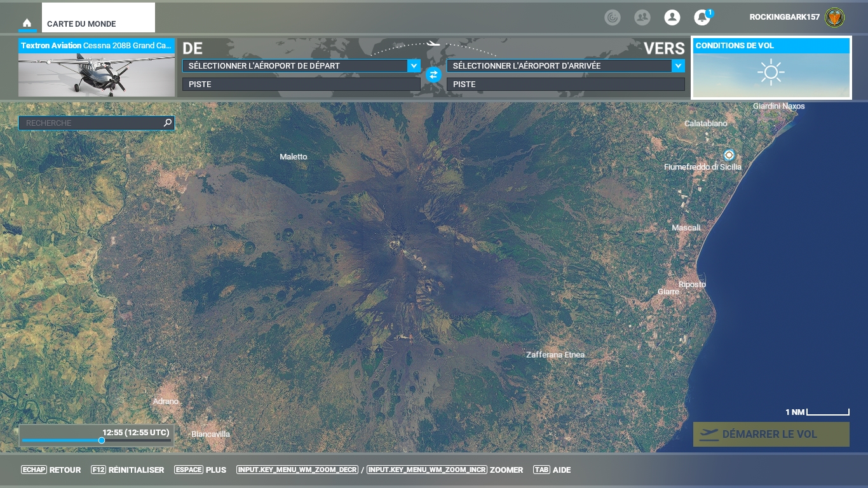868x488 pixels.
Task: Click the Giardini Naxos map label
Action: [778, 106]
